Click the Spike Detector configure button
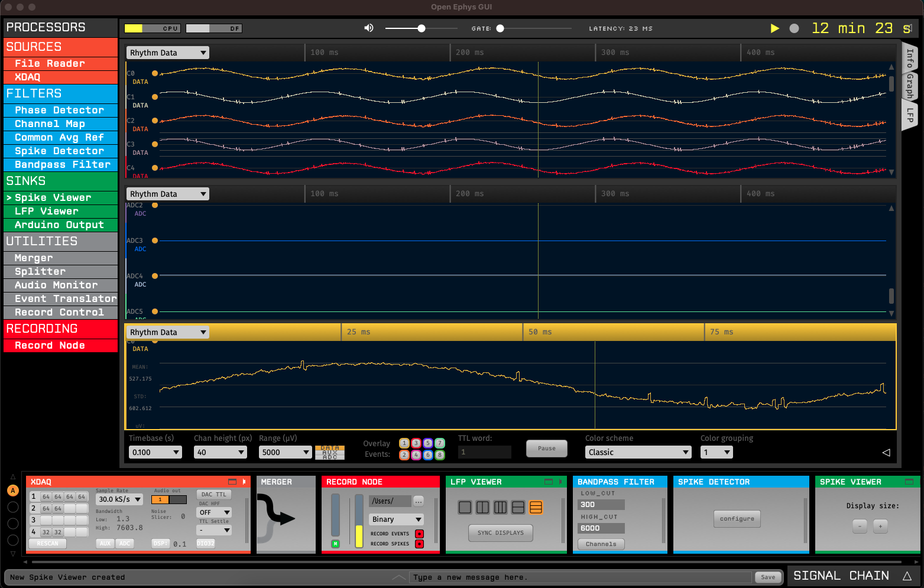The width and height of the screenshot is (924, 588). [x=737, y=518]
